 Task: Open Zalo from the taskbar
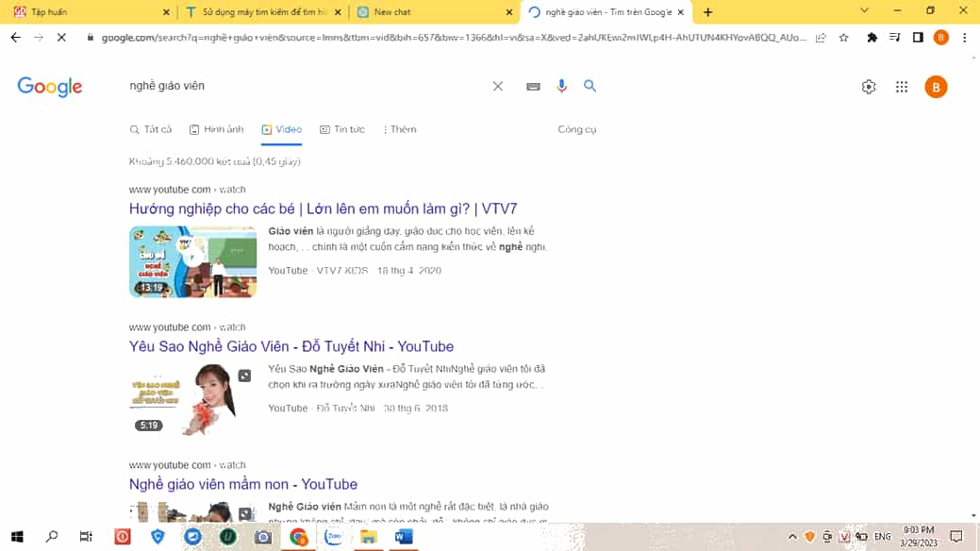coord(333,537)
